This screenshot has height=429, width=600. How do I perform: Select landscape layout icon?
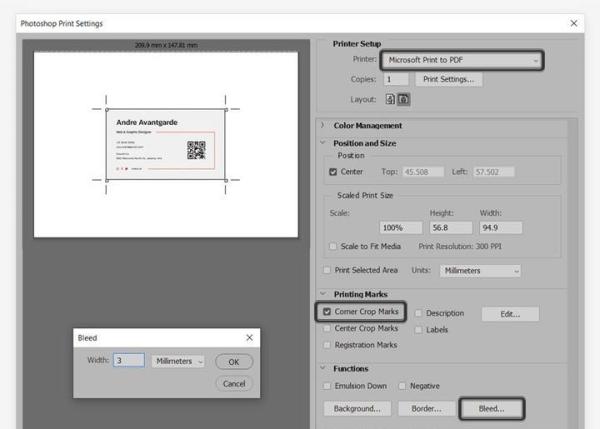pos(403,100)
